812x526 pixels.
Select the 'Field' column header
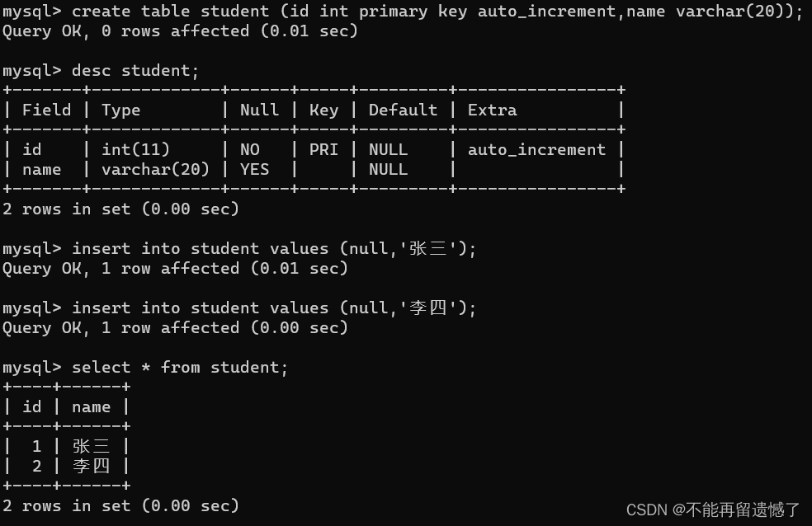[x=46, y=110]
